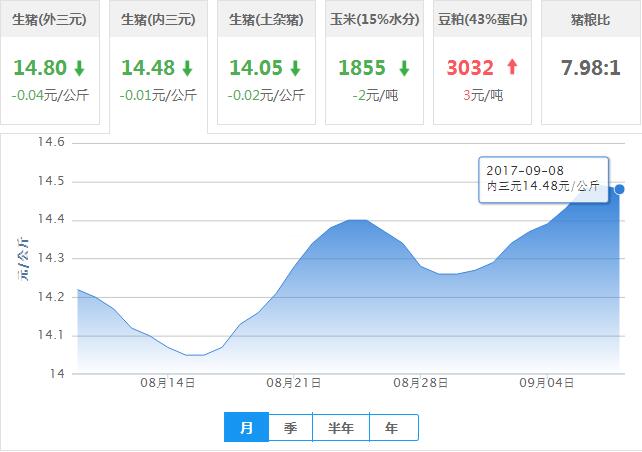The image size is (642, 452).
Task: Click the tooltip date 2017-09-08
Action: [525, 171]
